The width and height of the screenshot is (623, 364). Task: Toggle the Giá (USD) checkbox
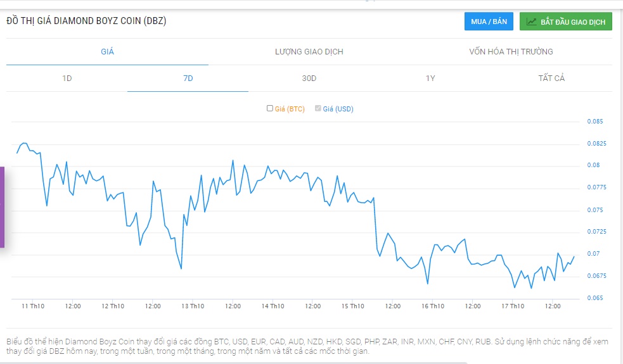(318, 108)
